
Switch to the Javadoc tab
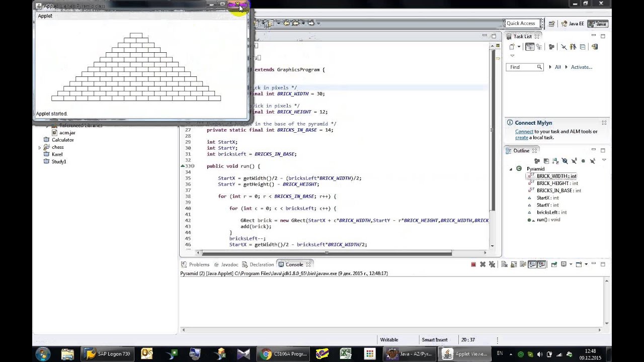[226, 264]
